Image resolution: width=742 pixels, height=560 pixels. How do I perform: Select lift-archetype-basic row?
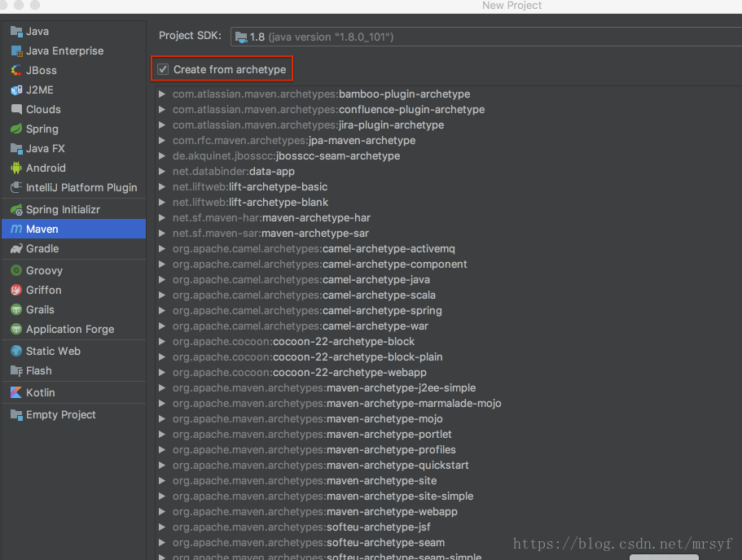pos(448,187)
